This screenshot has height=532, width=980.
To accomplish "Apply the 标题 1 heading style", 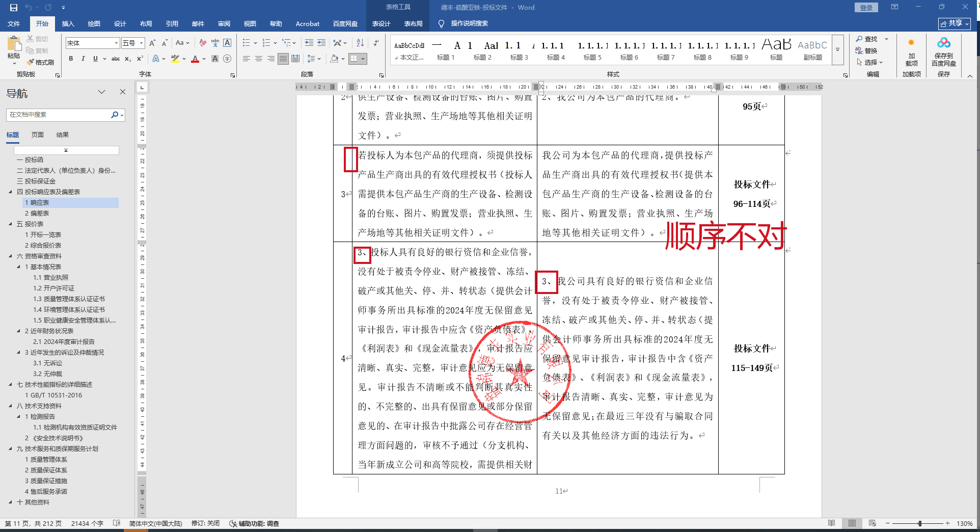I will click(446, 50).
